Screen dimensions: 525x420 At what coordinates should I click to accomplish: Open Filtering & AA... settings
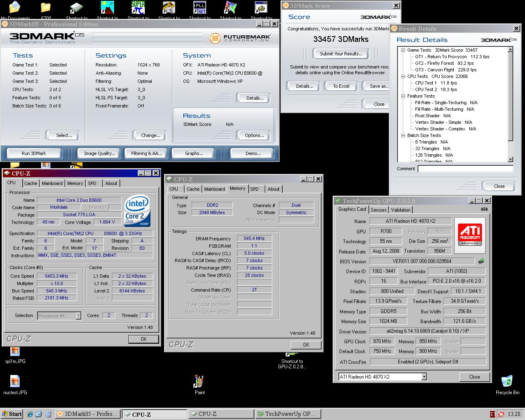(x=146, y=153)
